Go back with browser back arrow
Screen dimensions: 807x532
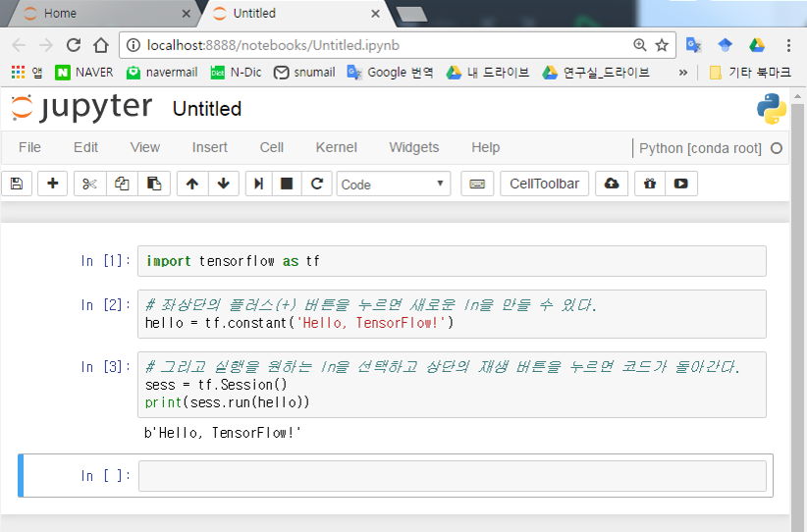coord(19,45)
